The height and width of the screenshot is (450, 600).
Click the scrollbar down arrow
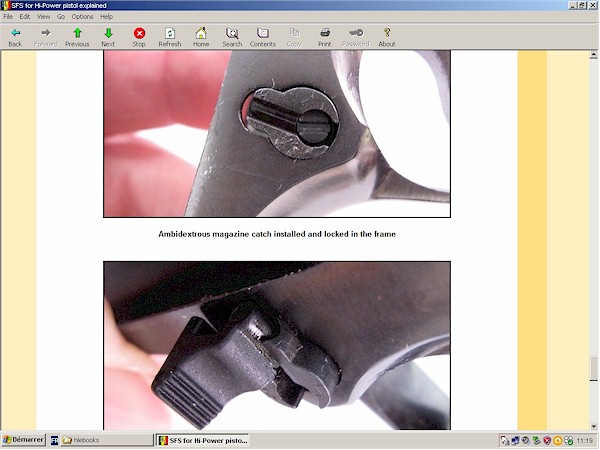(x=593, y=426)
